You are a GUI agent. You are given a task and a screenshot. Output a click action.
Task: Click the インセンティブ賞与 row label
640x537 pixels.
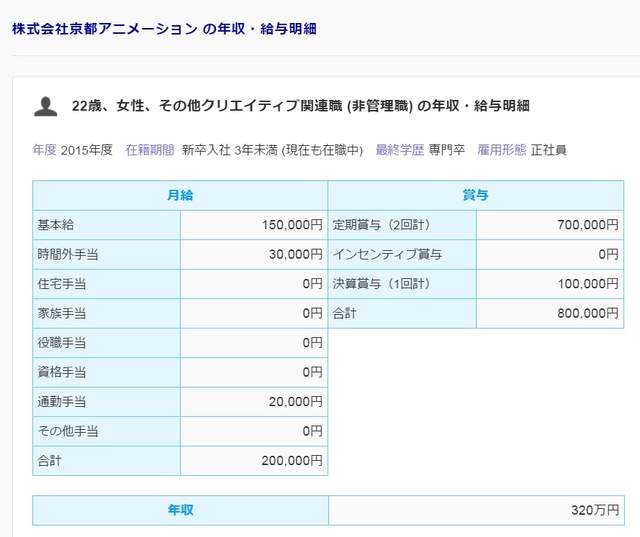click(x=387, y=255)
